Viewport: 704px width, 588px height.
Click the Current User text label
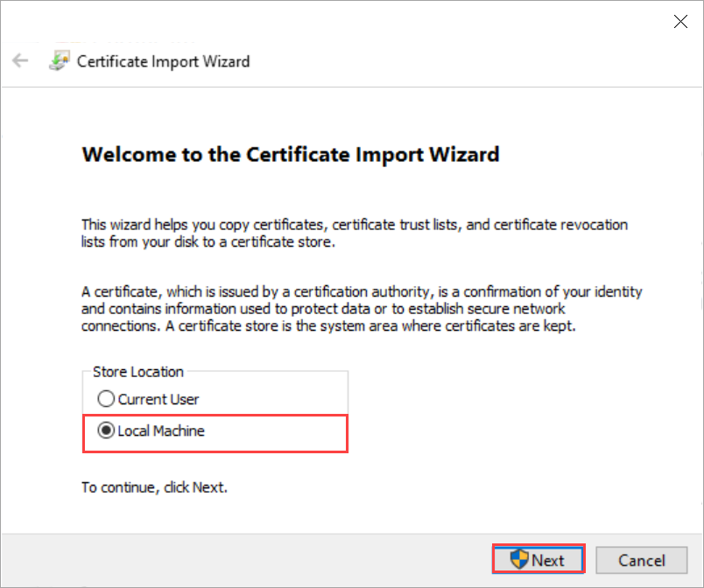coord(158,398)
